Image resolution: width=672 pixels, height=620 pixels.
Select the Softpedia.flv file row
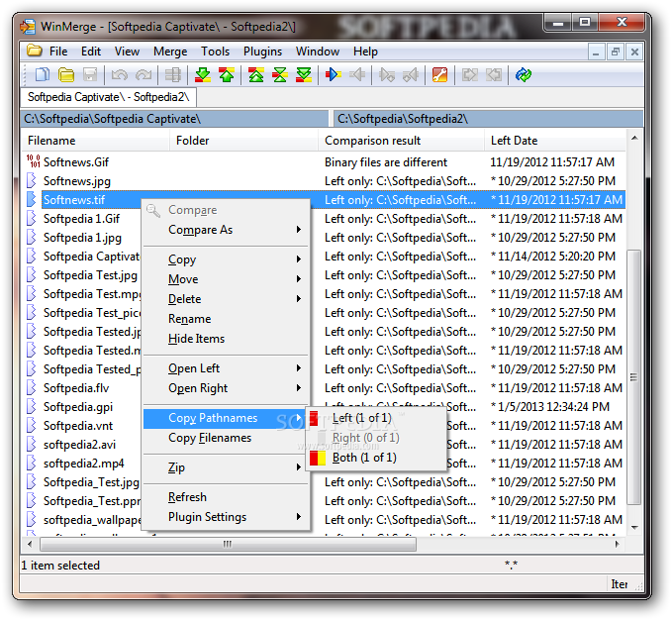324,388
